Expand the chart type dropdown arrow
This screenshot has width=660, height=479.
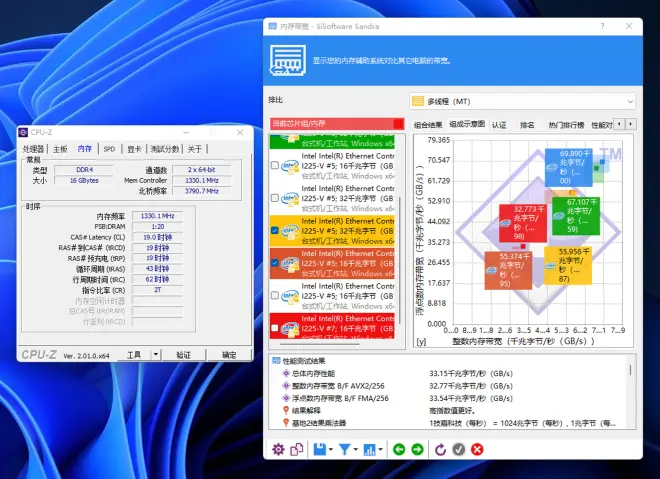tap(381, 449)
